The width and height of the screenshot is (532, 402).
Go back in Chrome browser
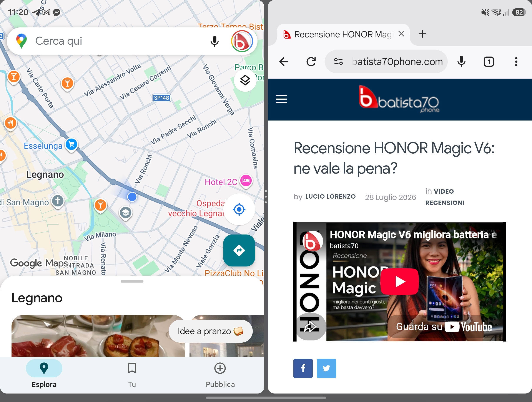tap(284, 62)
